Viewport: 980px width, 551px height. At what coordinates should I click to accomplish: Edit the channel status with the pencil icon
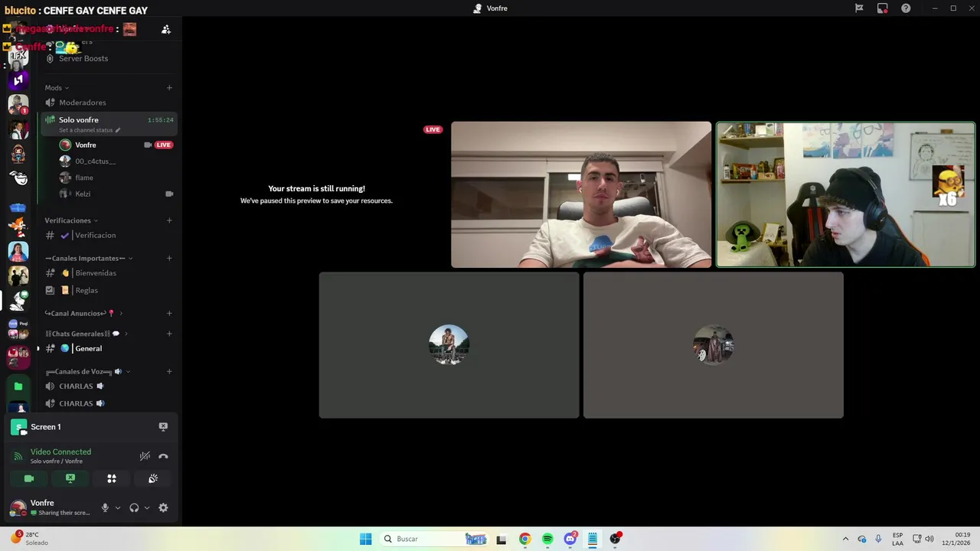[x=118, y=130]
